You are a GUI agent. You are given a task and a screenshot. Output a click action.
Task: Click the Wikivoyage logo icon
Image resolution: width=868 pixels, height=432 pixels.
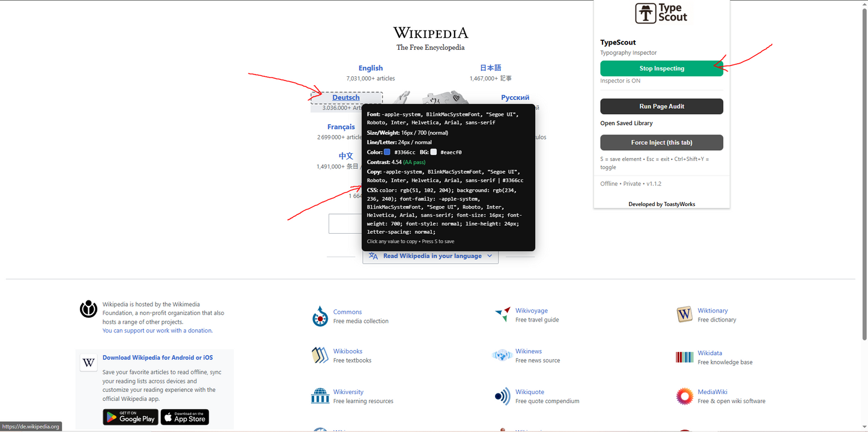[503, 314]
